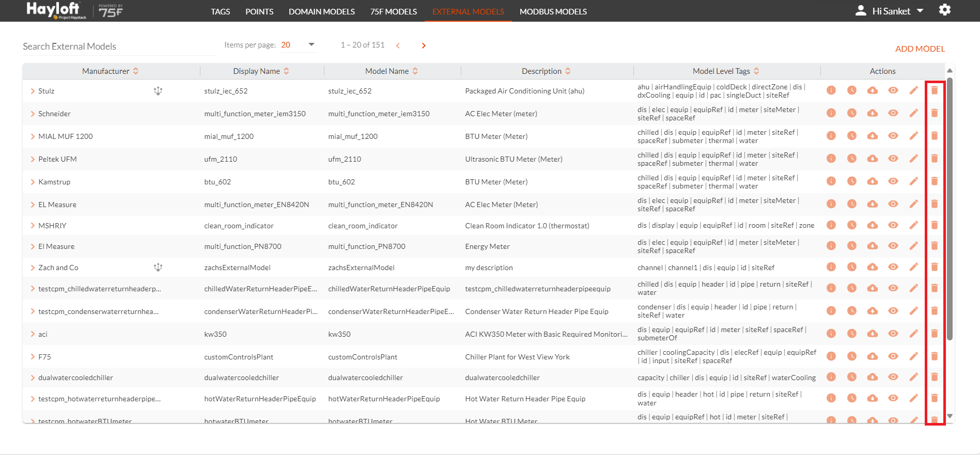This screenshot has width=980, height=455.
Task: Open the TAGS tab
Action: click(x=220, y=11)
